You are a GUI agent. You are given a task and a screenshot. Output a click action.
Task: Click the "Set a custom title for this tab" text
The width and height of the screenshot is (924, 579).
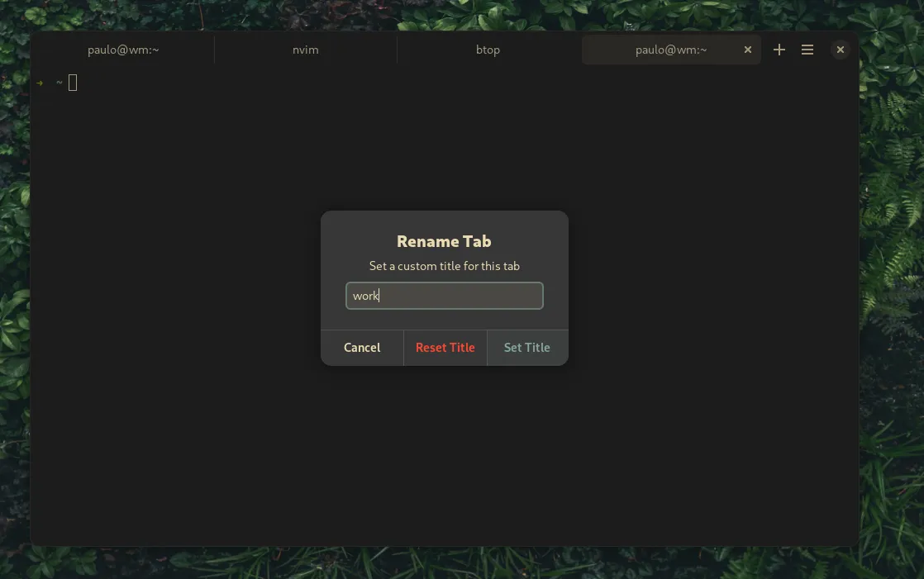tap(444, 266)
